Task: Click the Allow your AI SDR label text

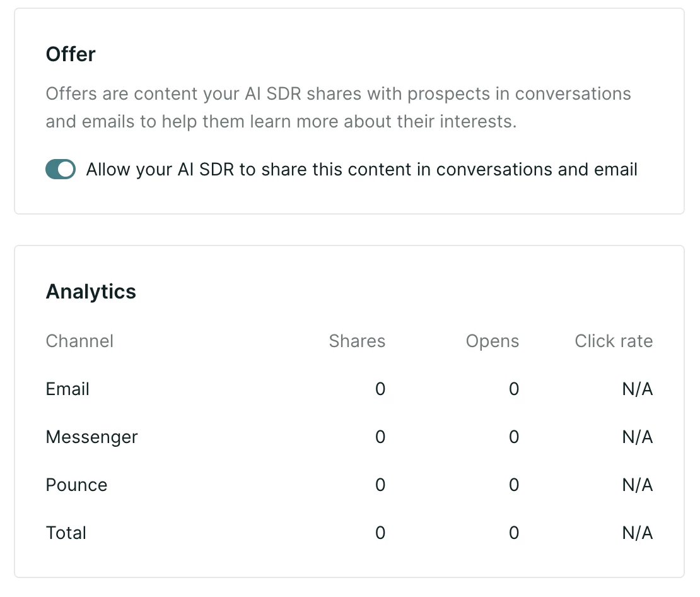Action: tap(361, 170)
